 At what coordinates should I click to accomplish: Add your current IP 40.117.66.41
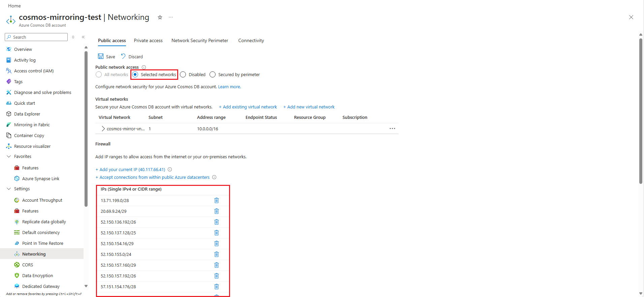(x=130, y=169)
